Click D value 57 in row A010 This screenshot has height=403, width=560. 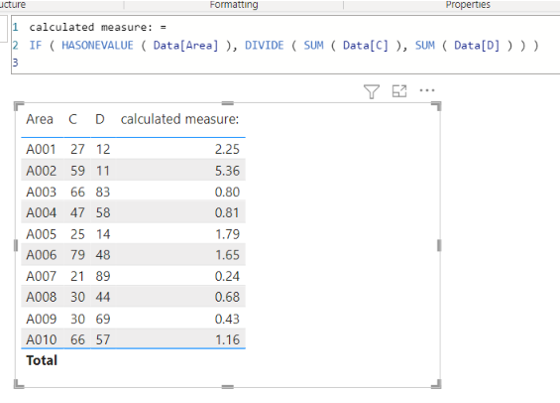[103, 340]
